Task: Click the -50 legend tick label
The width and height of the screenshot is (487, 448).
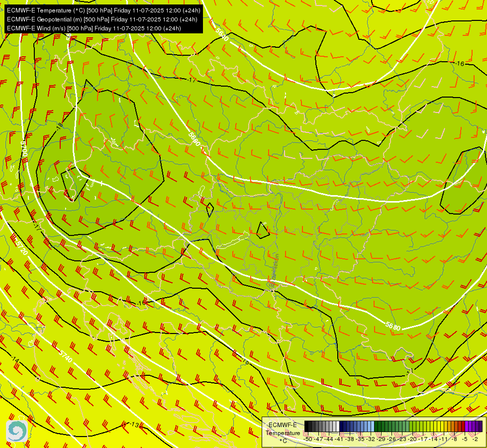Action: [x=308, y=439]
